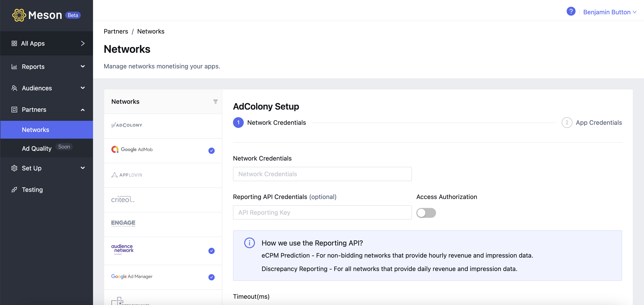644x305 pixels.
Task: Go to Networks breadcrumb link
Action: point(151,31)
